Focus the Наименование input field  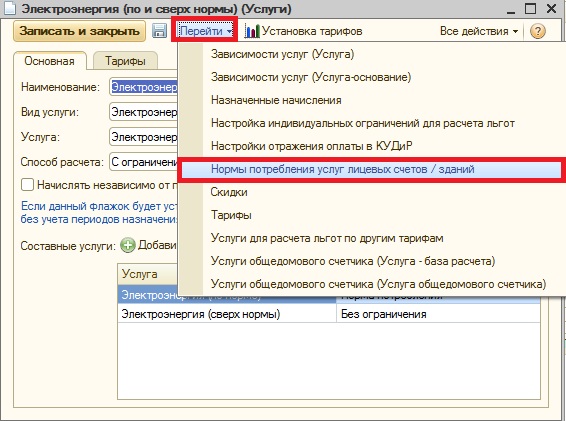(143, 87)
